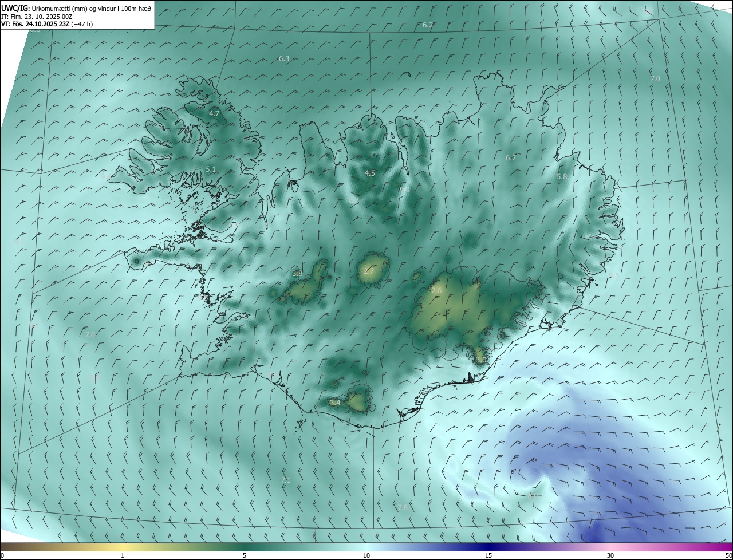
Task: Click the 'IT: Fim. 23. 10. 2025 00Z' line
Action: [37, 17]
